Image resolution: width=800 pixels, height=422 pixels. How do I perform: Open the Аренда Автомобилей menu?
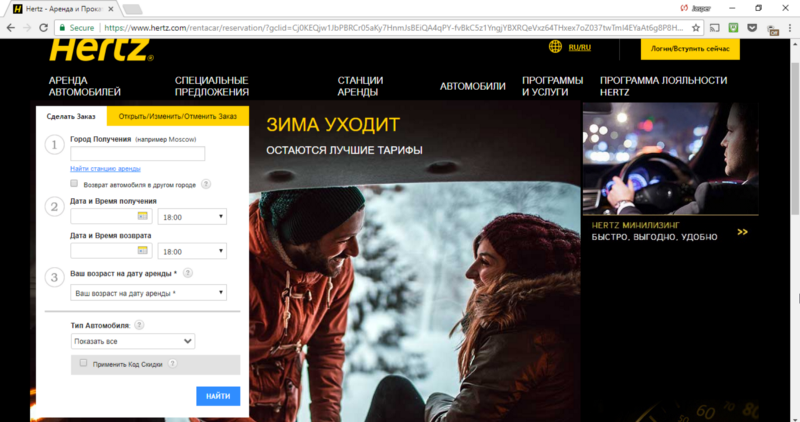(85, 86)
